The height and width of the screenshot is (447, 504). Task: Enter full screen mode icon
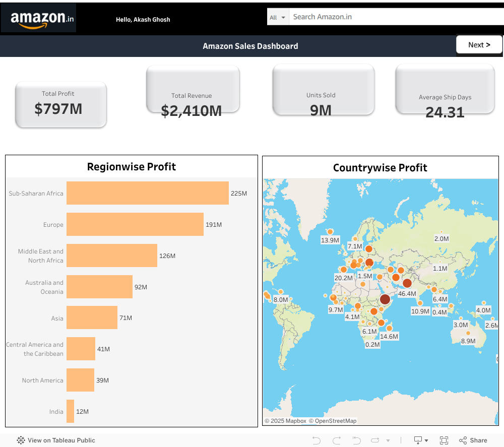[x=444, y=440]
